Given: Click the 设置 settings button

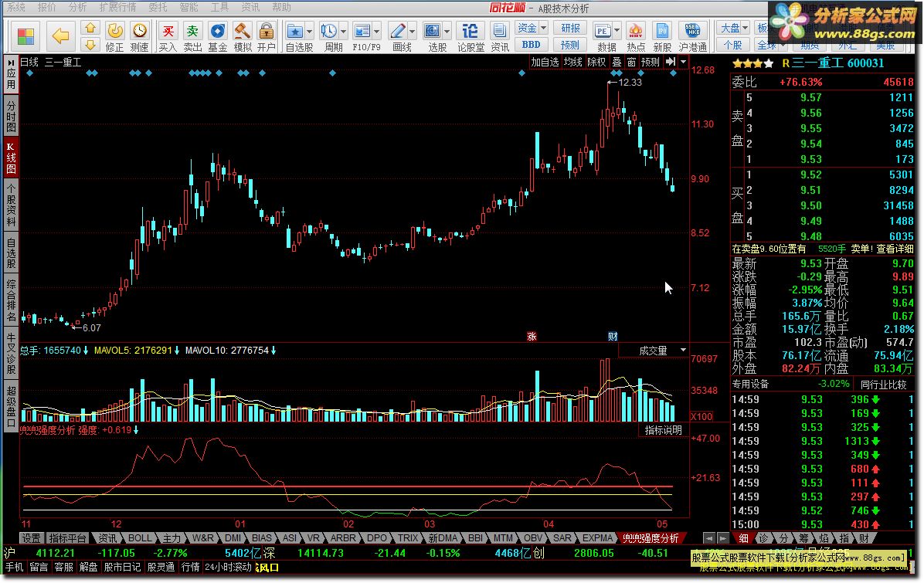Looking at the screenshot, I should tap(31, 537).
